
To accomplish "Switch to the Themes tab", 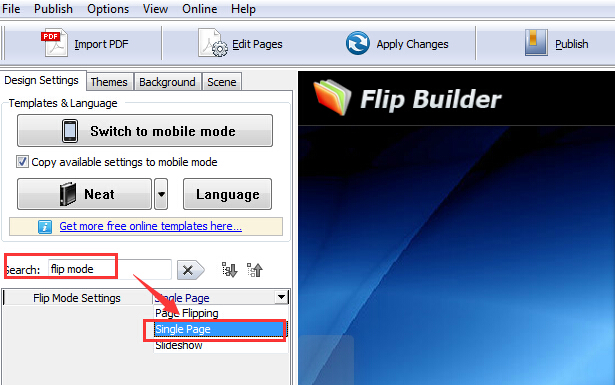I will coord(109,82).
